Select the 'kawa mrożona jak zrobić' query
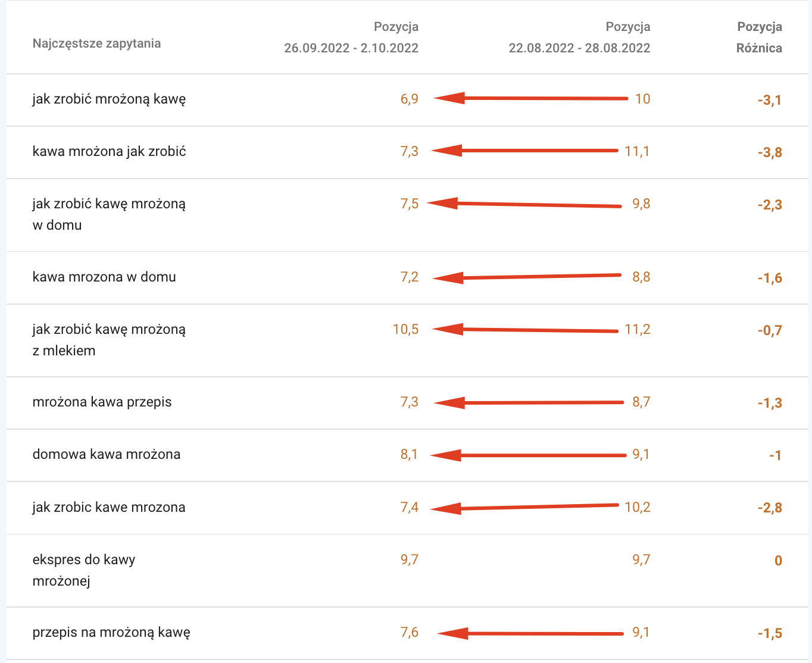Viewport: 812px width, 663px height. point(109,151)
